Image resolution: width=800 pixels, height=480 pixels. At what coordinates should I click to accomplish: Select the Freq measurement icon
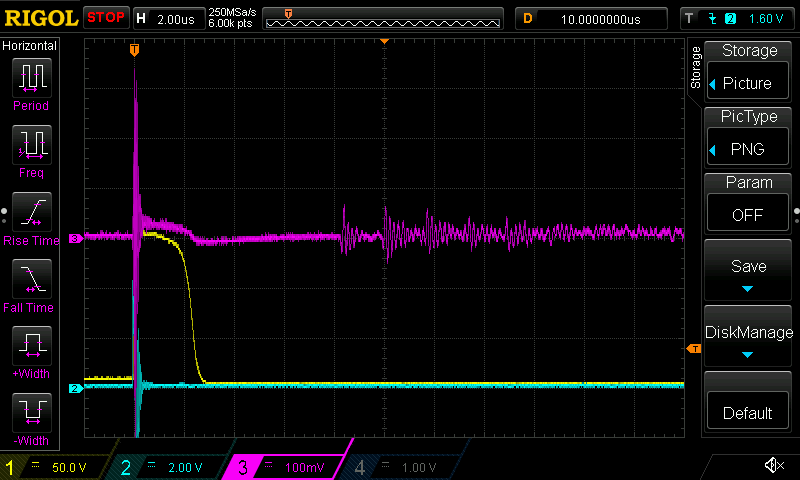(32, 145)
